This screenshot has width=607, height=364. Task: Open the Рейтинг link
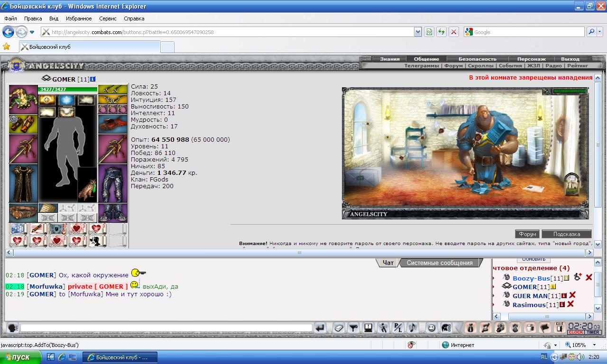(578, 66)
